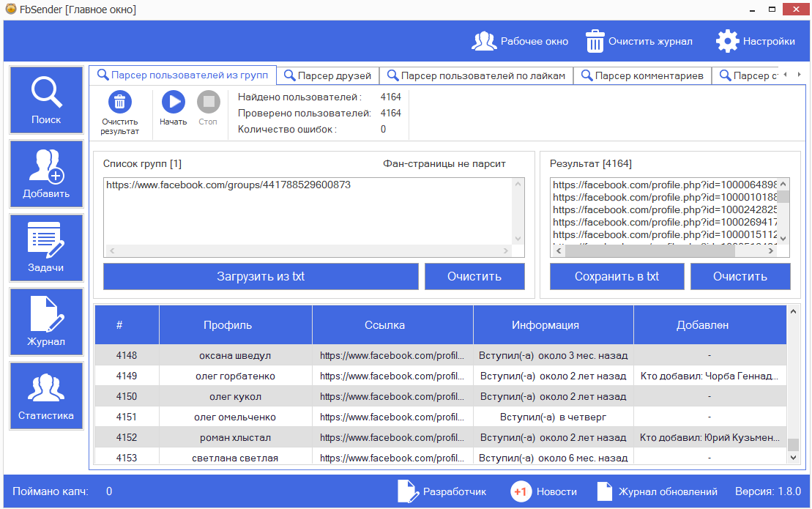812x509 pixels.
Task: Click the grey Стоп stop icon
Action: point(208,102)
